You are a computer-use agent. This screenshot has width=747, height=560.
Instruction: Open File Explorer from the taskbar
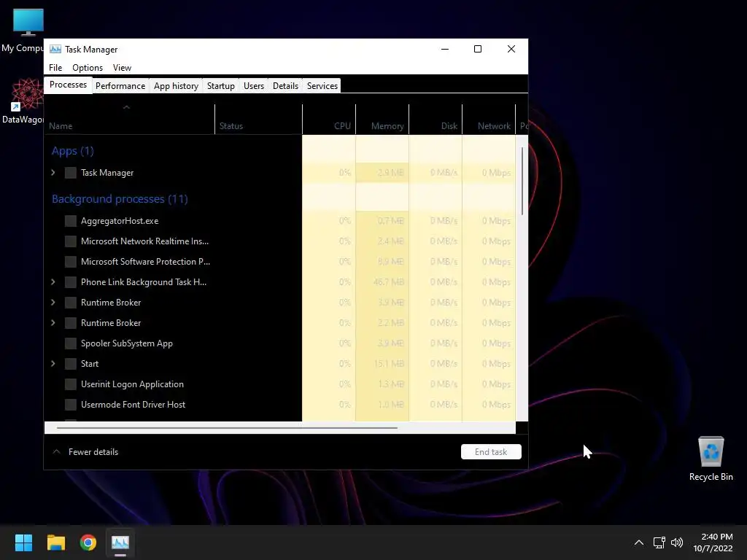tap(55, 542)
